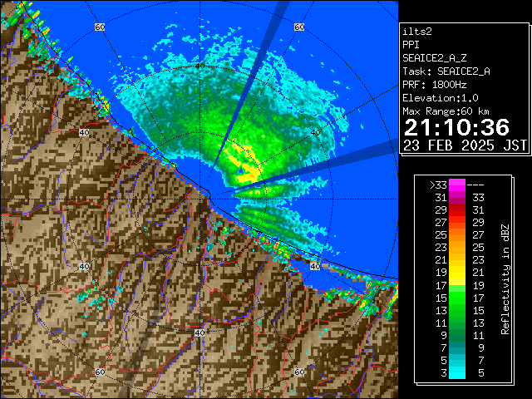Click the 'PRF: 1800Hz' value
The height and width of the screenshot is (399, 532).
(435, 85)
